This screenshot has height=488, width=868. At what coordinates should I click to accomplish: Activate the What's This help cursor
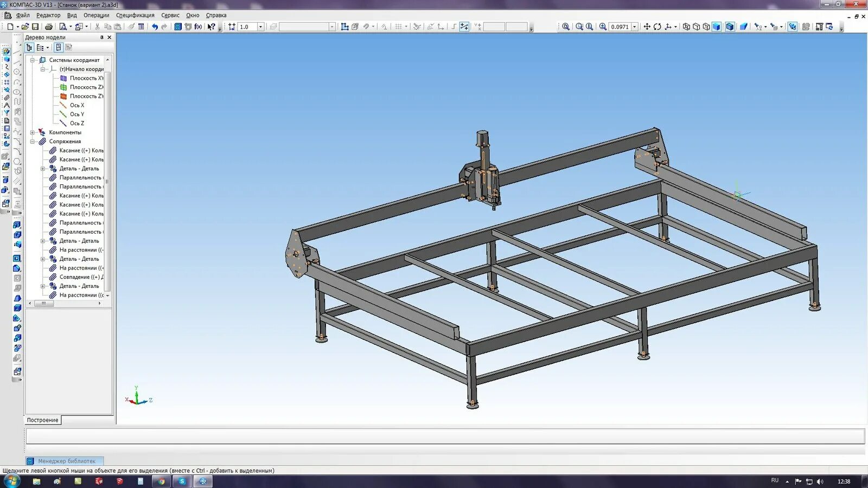211,27
